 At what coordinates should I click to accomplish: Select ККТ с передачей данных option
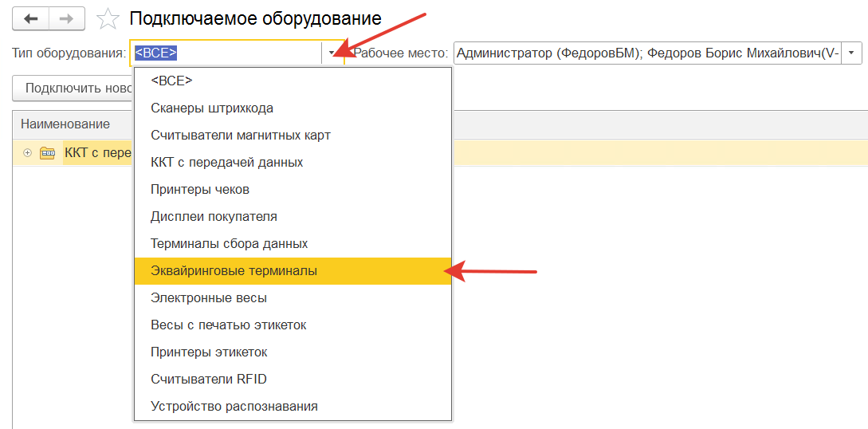coord(293,163)
